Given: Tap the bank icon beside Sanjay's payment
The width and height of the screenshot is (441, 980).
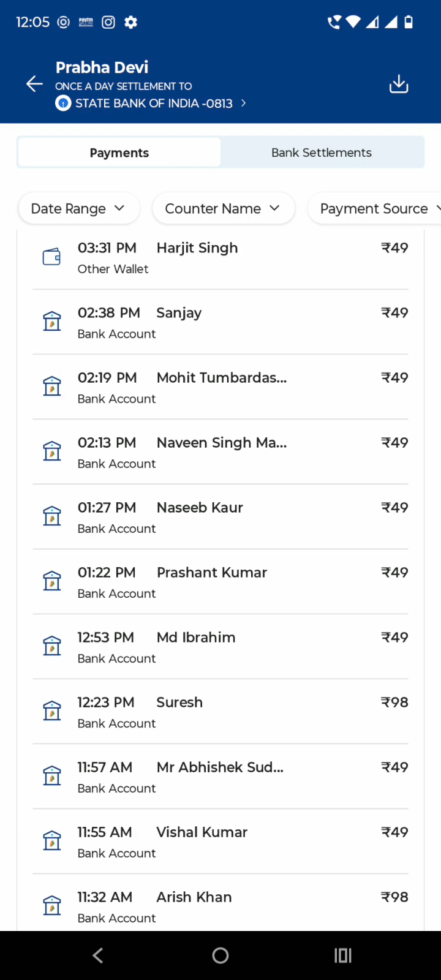Looking at the screenshot, I should coord(52,322).
